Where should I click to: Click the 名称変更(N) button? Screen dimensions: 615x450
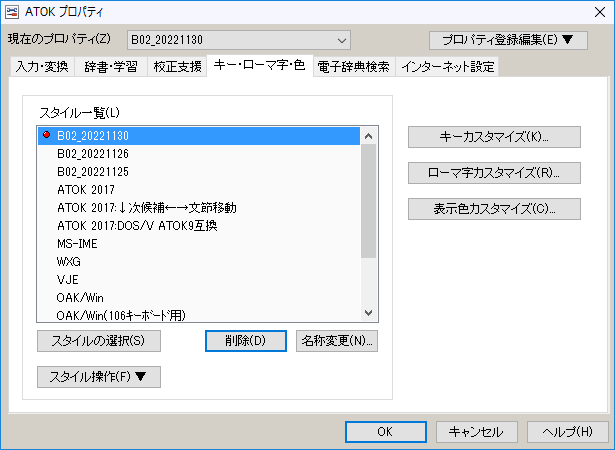click(x=337, y=341)
